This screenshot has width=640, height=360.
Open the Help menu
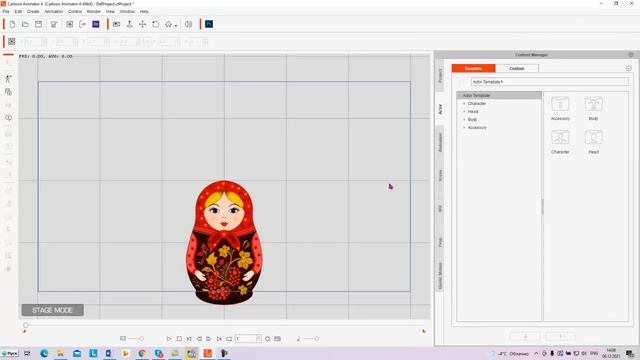pyautogui.click(x=144, y=11)
